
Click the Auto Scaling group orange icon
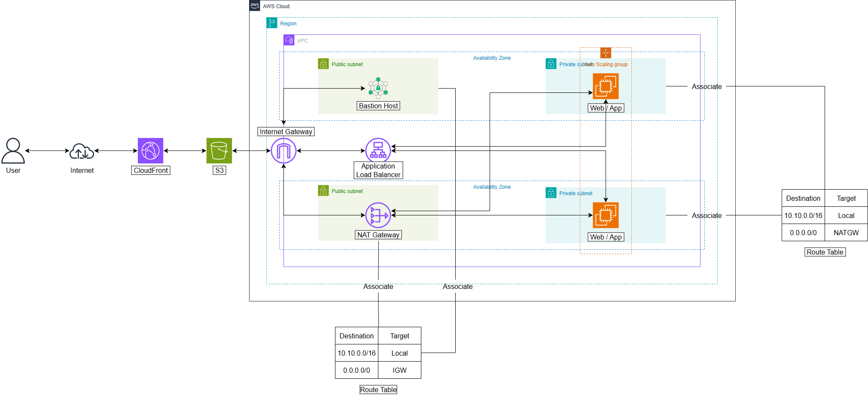(x=606, y=53)
